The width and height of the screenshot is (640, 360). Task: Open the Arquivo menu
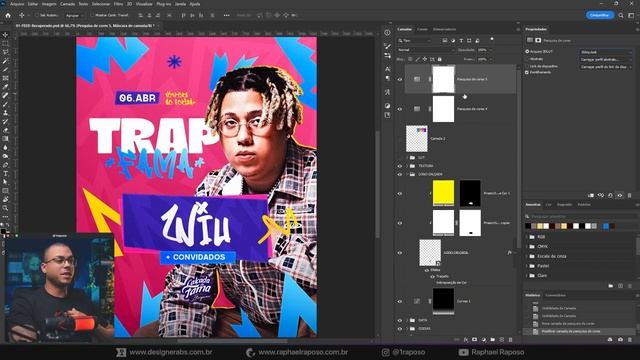coord(17,4)
